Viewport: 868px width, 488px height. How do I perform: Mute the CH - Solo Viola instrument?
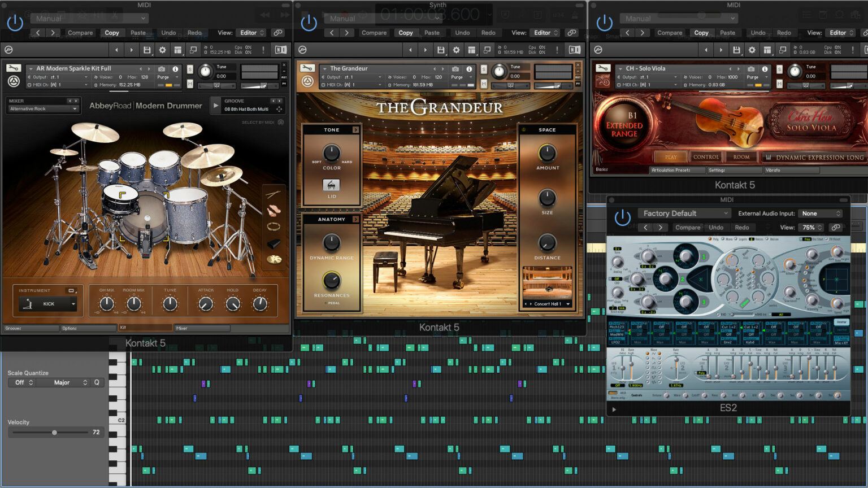click(779, 84)
